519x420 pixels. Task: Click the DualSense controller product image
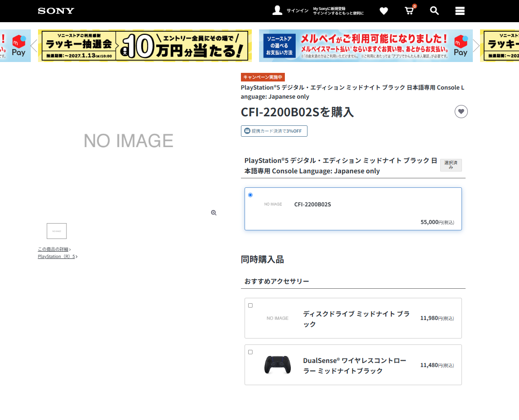click(277, 365)
